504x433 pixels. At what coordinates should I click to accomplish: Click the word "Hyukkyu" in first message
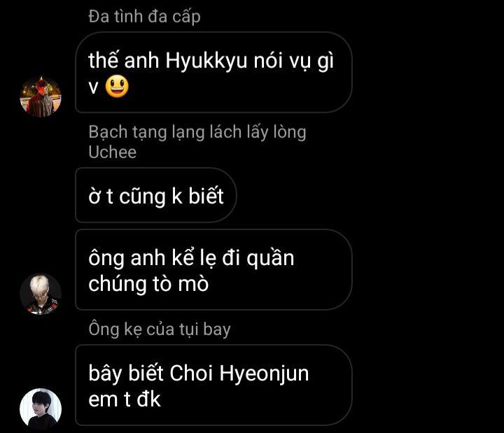(x=206, y=61)
